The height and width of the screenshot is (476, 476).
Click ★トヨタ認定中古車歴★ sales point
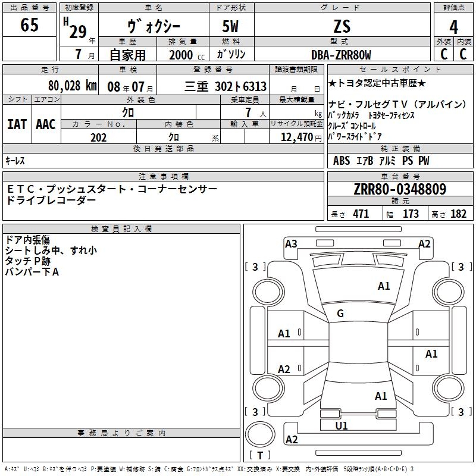[377, 83]
